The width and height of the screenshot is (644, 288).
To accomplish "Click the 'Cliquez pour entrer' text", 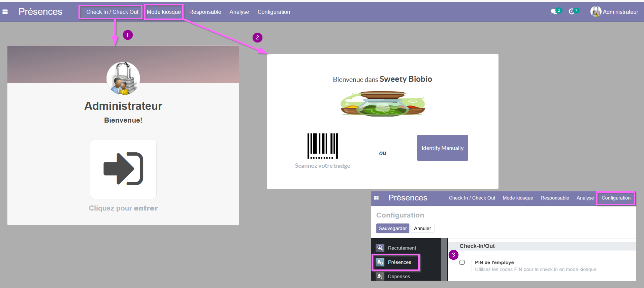I will (x=123, y=208).
